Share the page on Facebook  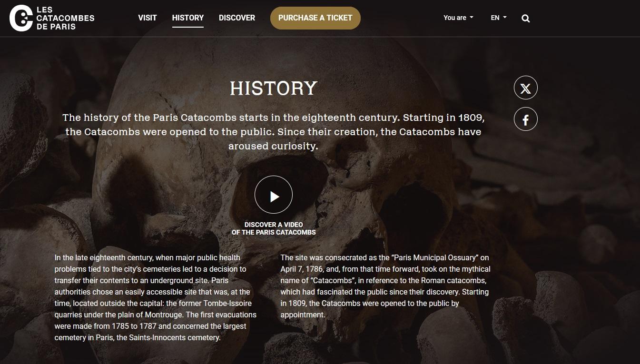(525, 119)
